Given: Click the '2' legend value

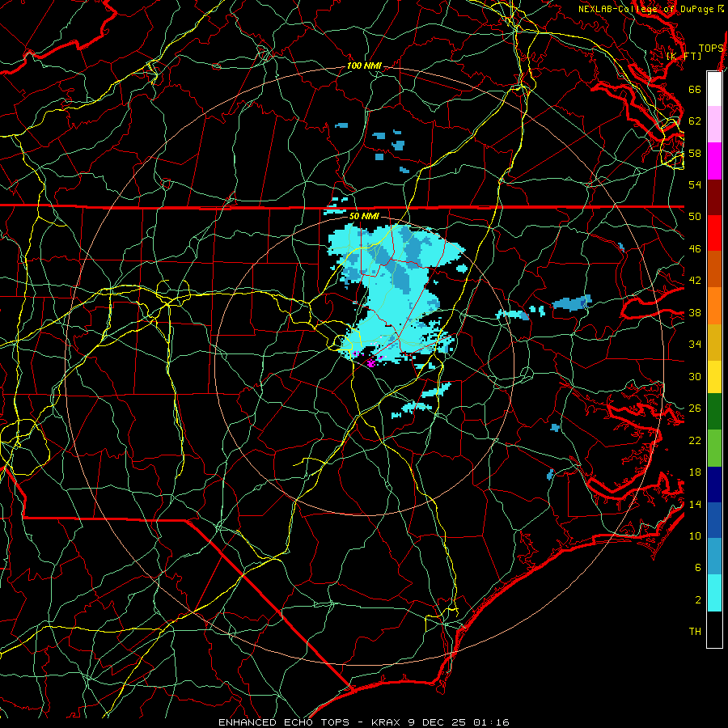Looking at the screenshot, I should tap(698, 600).
